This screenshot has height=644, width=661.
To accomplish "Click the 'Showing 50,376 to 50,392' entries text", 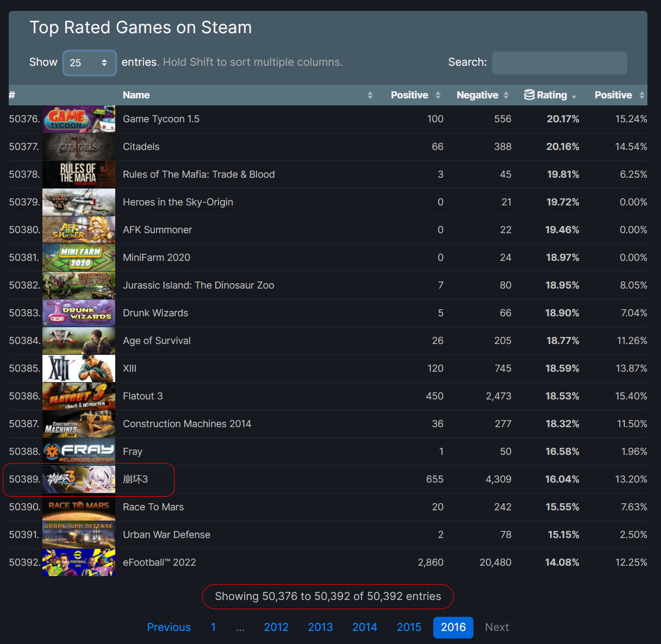I will 328,597.
